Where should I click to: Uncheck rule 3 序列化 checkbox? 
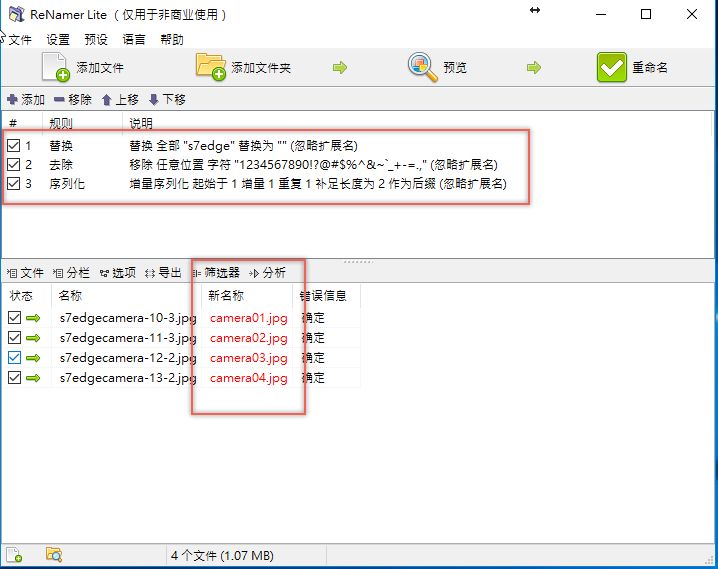[14, 184]
